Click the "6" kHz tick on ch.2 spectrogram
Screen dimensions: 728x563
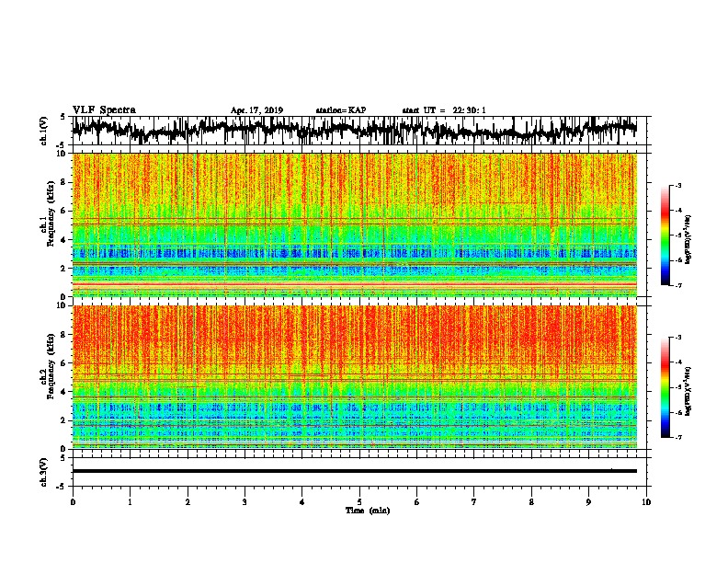click(x=63, y=363)
